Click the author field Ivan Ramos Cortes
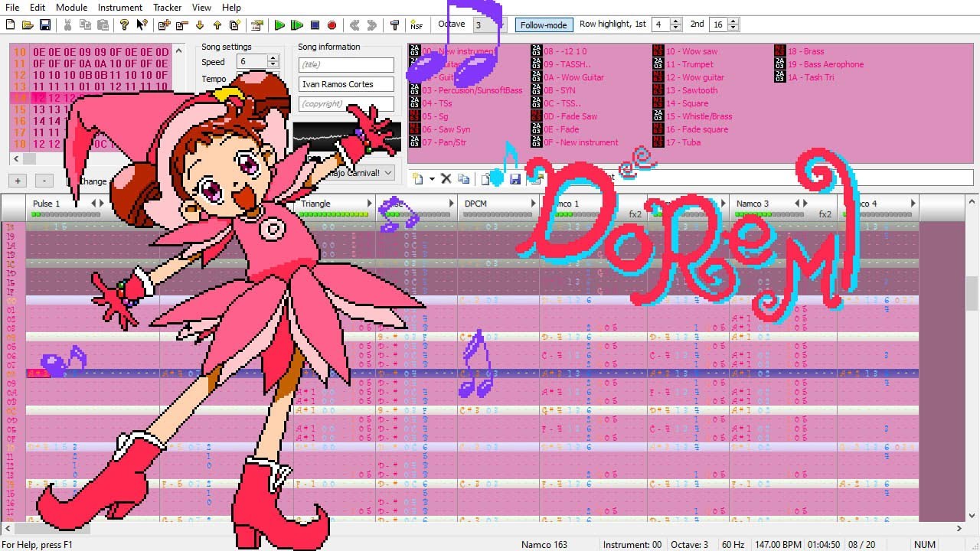The image size is (980, 551). coord(346,84)
